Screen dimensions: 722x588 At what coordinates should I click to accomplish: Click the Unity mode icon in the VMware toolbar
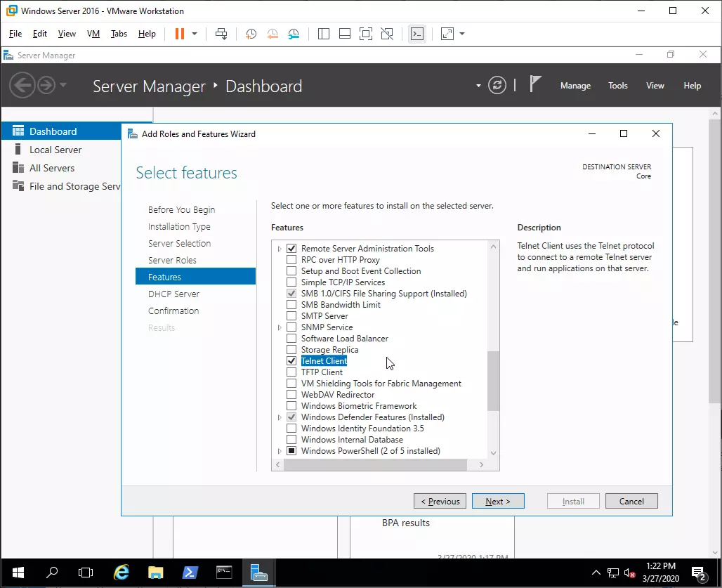(387, 34)
